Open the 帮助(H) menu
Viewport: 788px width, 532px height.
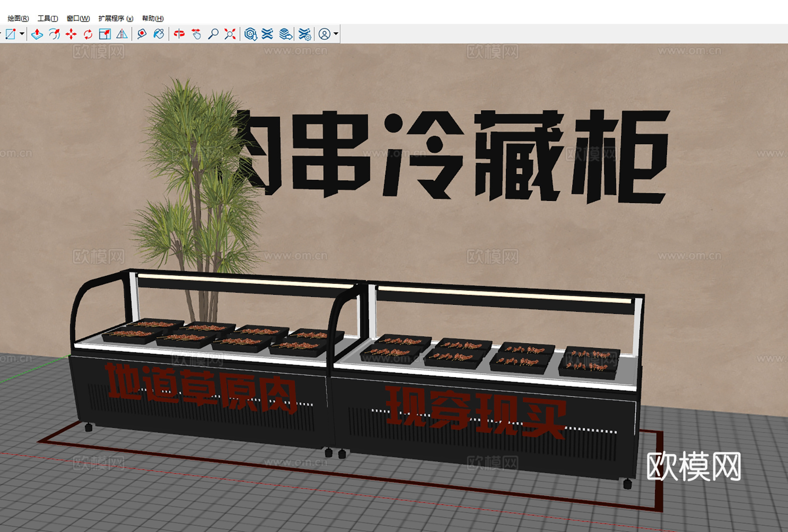153,18
